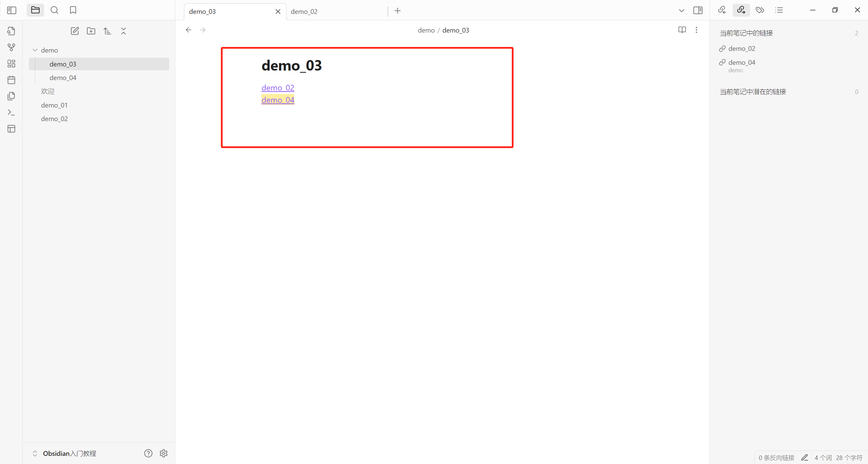Open the graph view from the ribbon
The width and height of the screenshot is (868, 464).
11,47
